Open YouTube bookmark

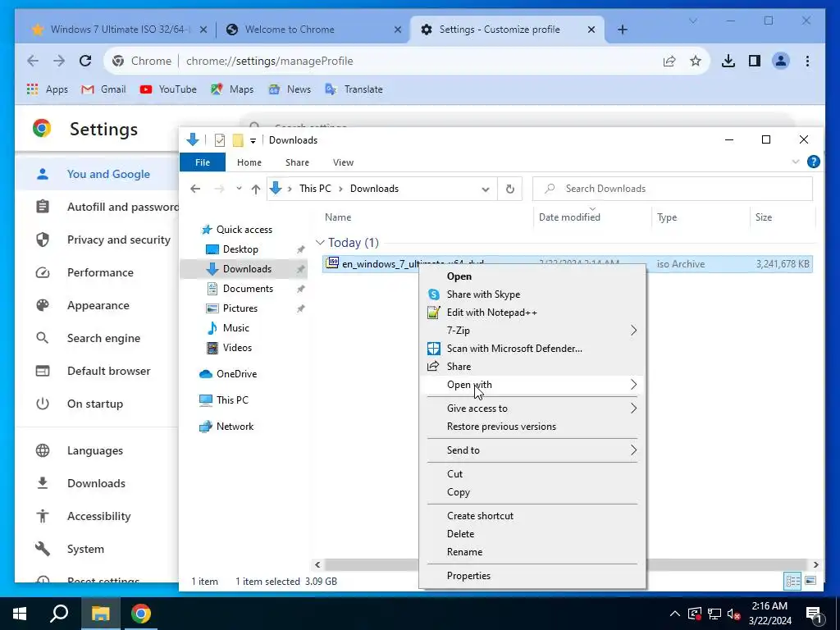[167, 89]
